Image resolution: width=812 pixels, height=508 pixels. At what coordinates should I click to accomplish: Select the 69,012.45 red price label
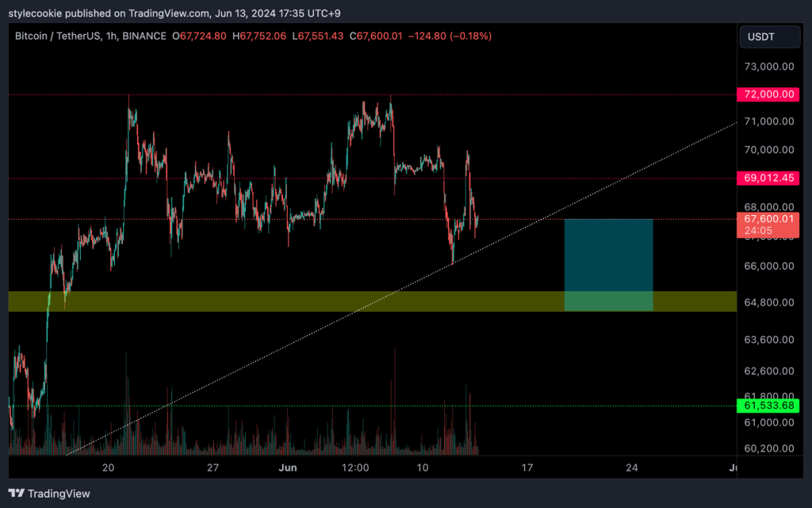769,179
